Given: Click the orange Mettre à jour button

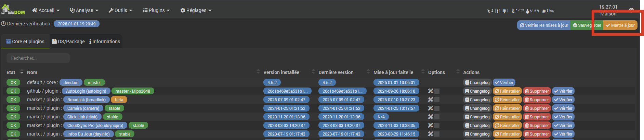Looking at the screenshot, I should click(x=620, y=25).
